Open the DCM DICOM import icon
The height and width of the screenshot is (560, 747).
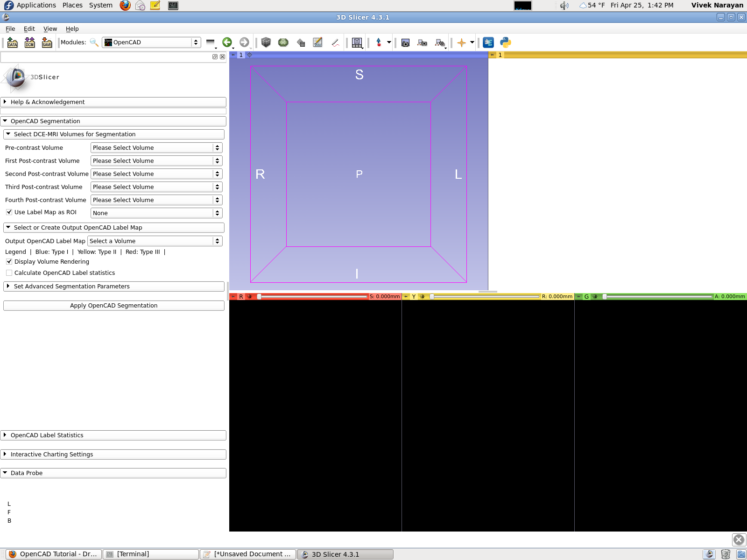coord(30,42)
